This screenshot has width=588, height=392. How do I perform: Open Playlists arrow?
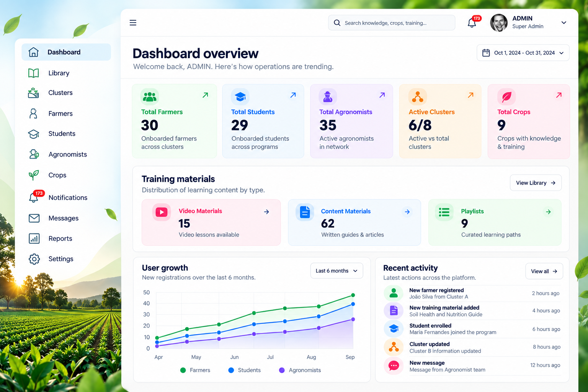pyautogui.click(x=548, y=212)
